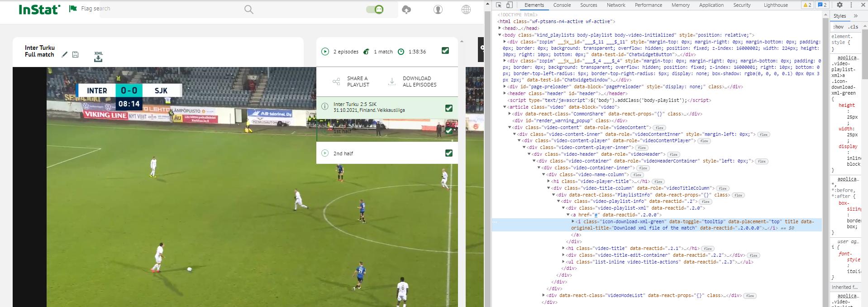Viewport: 868px width, 307px height.
Task: Click the download arrow icon
Action: (391, 82)
